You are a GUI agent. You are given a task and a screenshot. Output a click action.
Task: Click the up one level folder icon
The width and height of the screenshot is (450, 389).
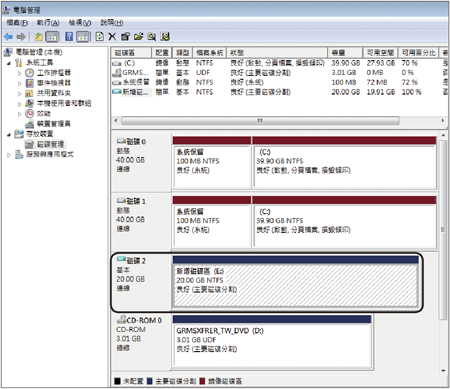click(x=39, y=36)
